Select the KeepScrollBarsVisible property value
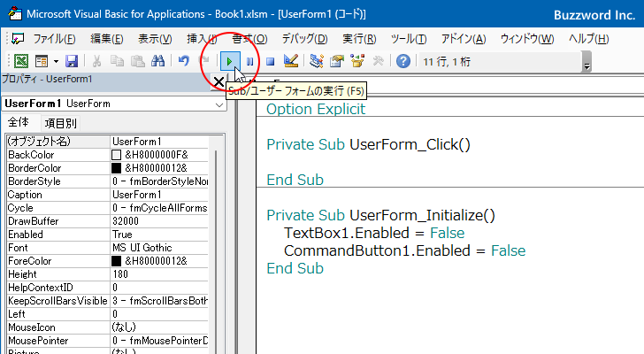Image resolution: width=644 pixels, height=354 pixels. [159, 301]
